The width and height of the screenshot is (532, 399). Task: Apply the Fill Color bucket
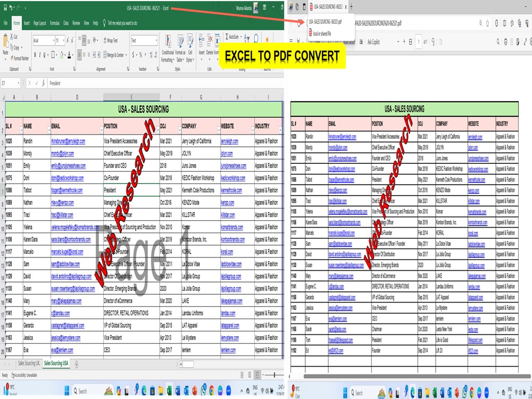click(62, 55)
